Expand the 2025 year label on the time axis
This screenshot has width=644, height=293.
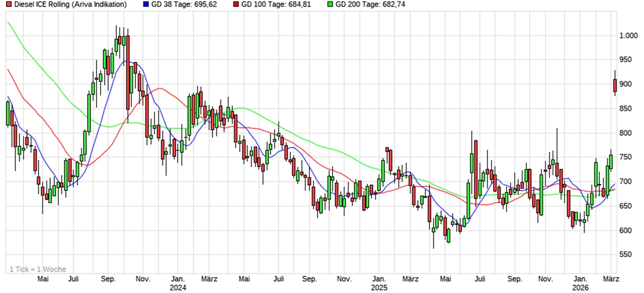pos(379,287)
